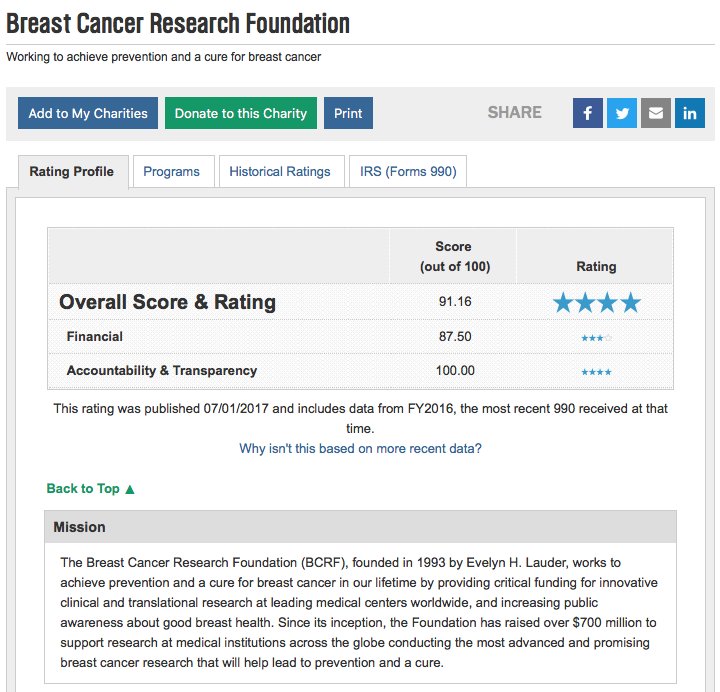Print the charity rating page
The image size is (720, 692).
click(348, 113)
